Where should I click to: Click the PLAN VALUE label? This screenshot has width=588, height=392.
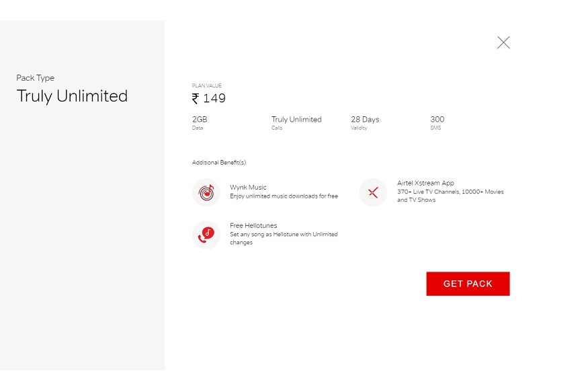point(206,85)
